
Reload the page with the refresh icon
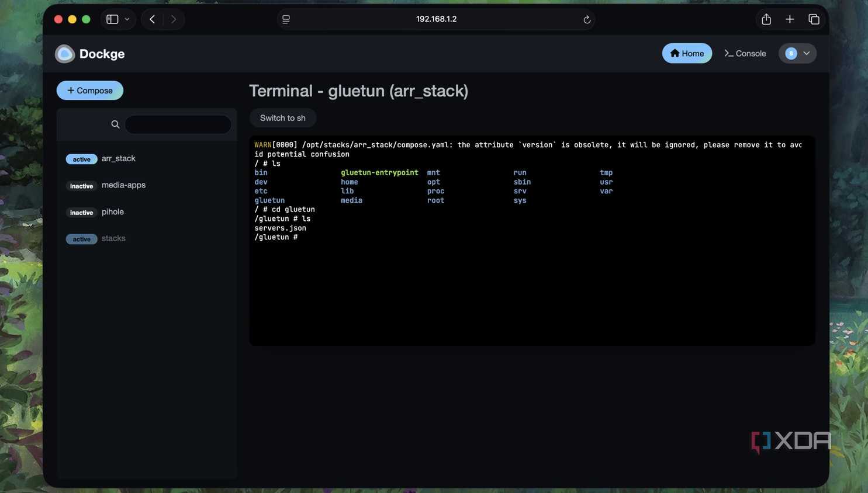[x=587, y=19]
